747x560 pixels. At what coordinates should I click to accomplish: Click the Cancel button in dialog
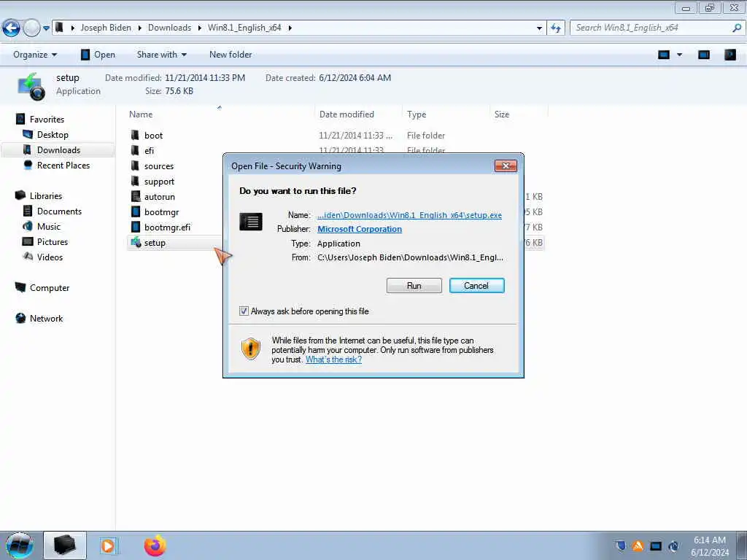click(x=476, y=286)
